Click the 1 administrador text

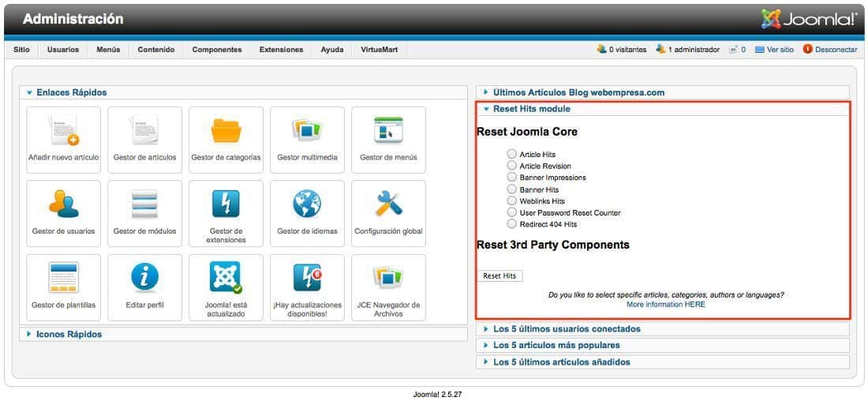coord(694,49)
